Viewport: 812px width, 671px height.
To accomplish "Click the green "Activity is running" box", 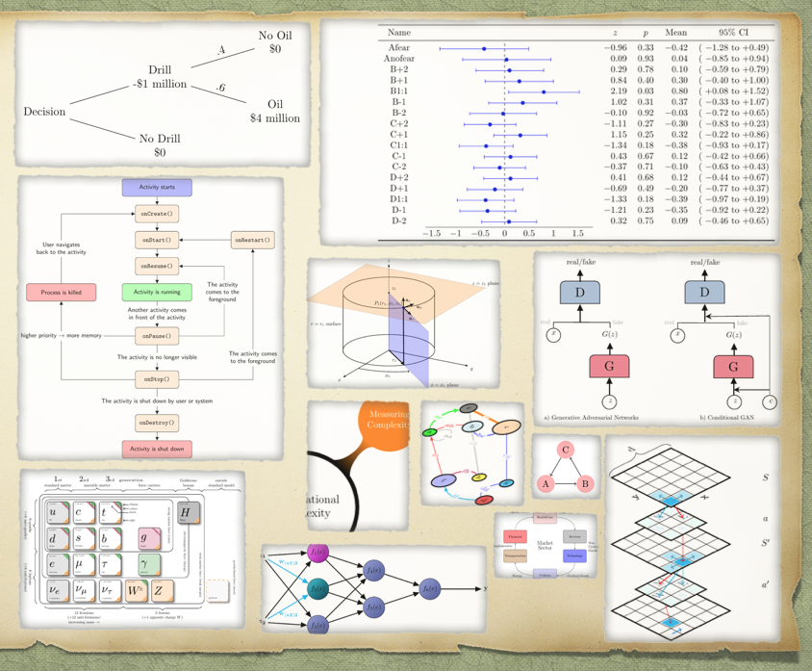I will coord(157,293).
